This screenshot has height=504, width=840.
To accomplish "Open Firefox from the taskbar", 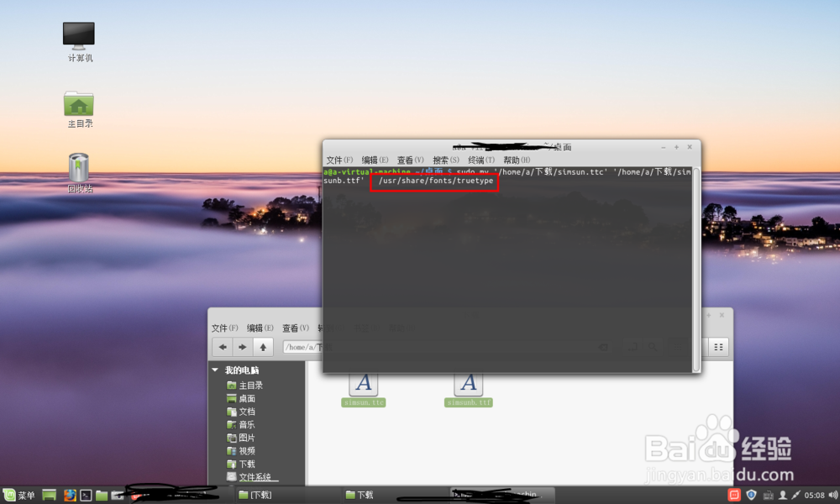I will click(70, 495).
